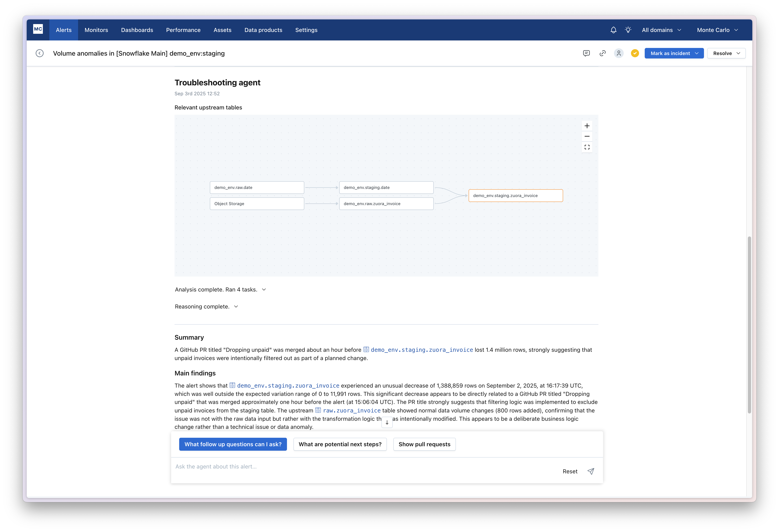Select the demo_env.staging.date lineage node
The height and width of the screenshot is (532, 779).
[386, 187]
